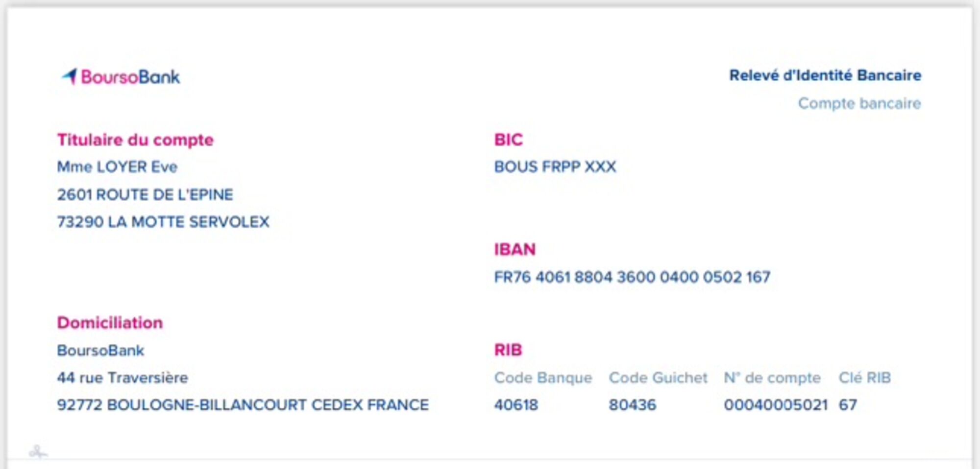Select the "Titulaire du compte" heading
This screenshot has width=980, height=469.
click(x=135, y=140)
